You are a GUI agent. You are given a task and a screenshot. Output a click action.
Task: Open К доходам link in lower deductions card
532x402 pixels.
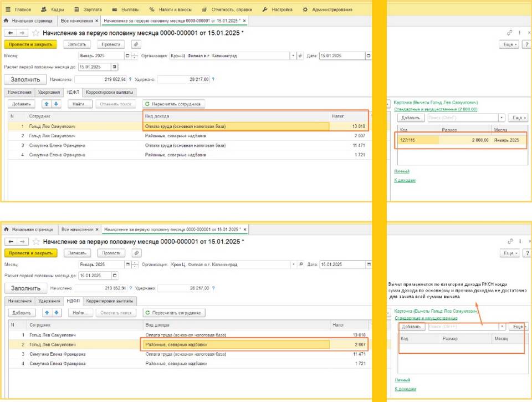[406, 389]
